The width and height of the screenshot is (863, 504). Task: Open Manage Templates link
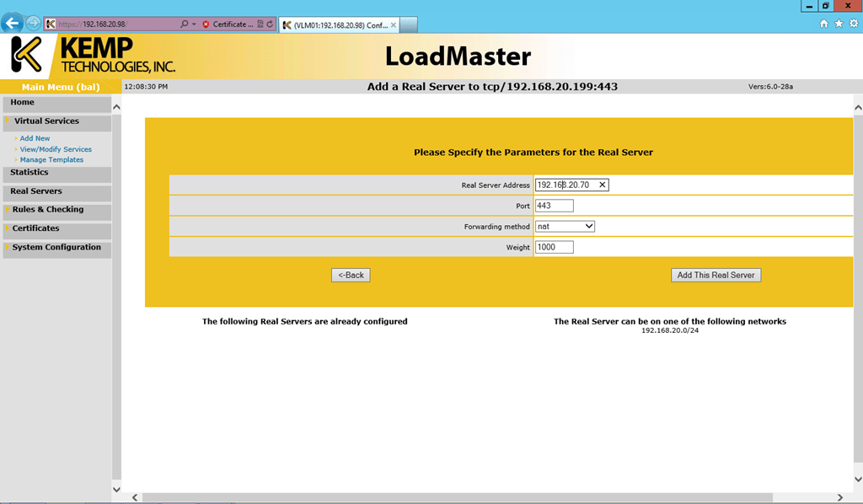click(51, 159)
